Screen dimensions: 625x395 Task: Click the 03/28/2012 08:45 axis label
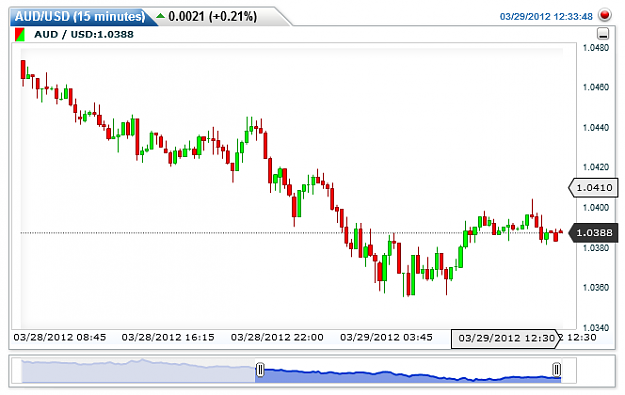pyautogui.click(x=60, y=338)
